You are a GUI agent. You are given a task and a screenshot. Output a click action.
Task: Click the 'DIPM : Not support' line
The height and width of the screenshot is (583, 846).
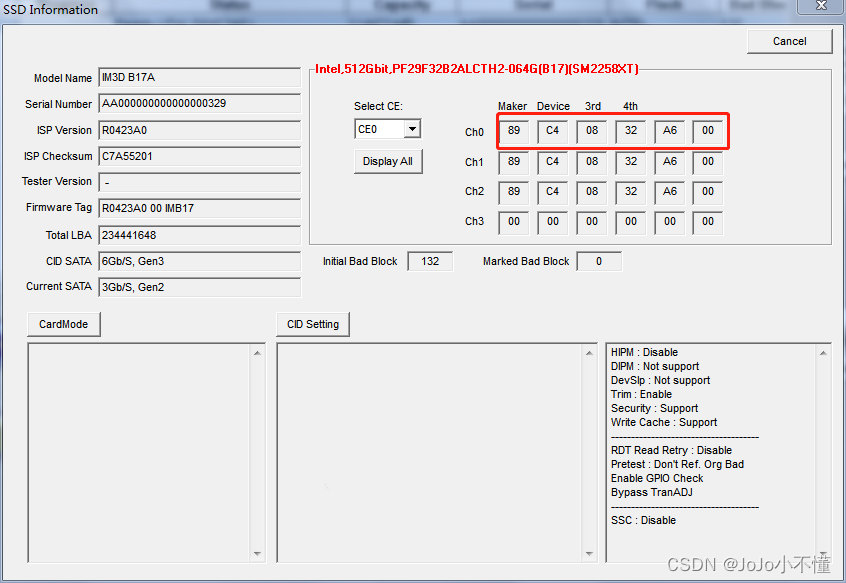pyautogui.click(x=654, y=366)
